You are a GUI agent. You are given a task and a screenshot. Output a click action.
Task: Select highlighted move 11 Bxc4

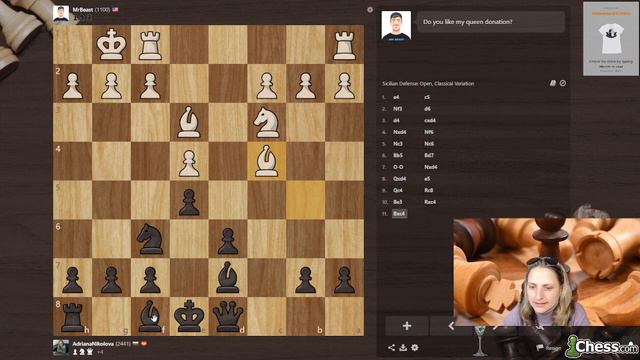[x=399, y=213]
